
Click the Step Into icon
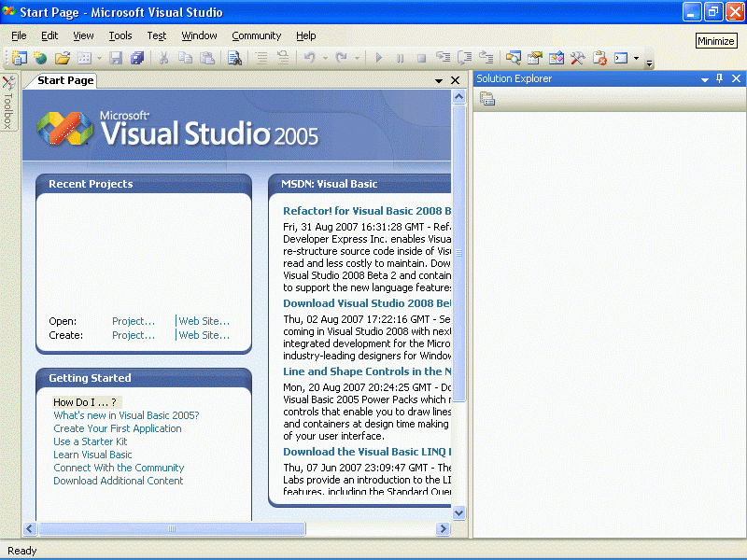pos(443,58)
